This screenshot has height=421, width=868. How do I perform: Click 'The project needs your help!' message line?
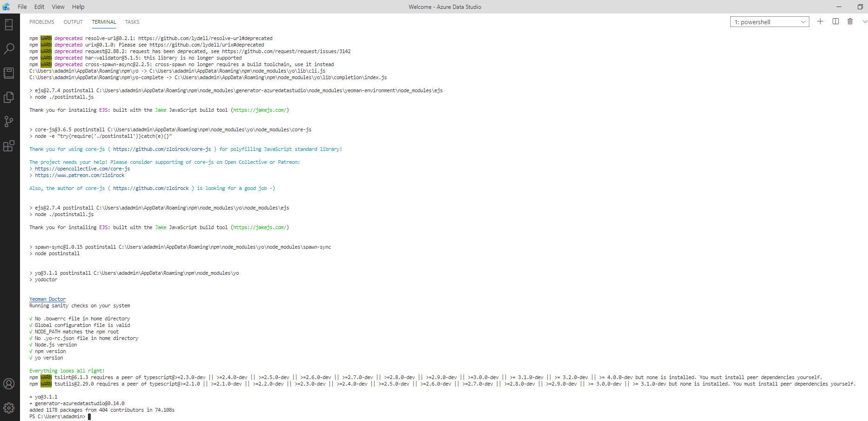point(165,162)
